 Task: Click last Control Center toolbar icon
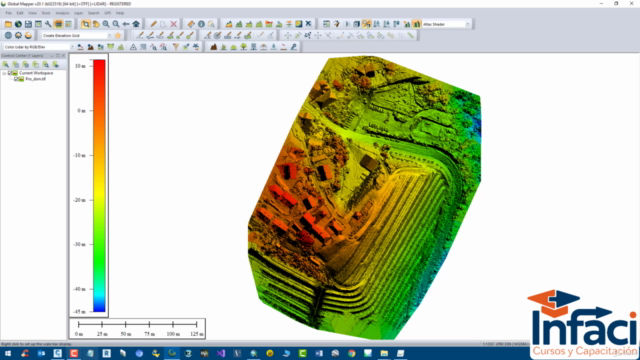pyautogui.click(x=56, y=64)
